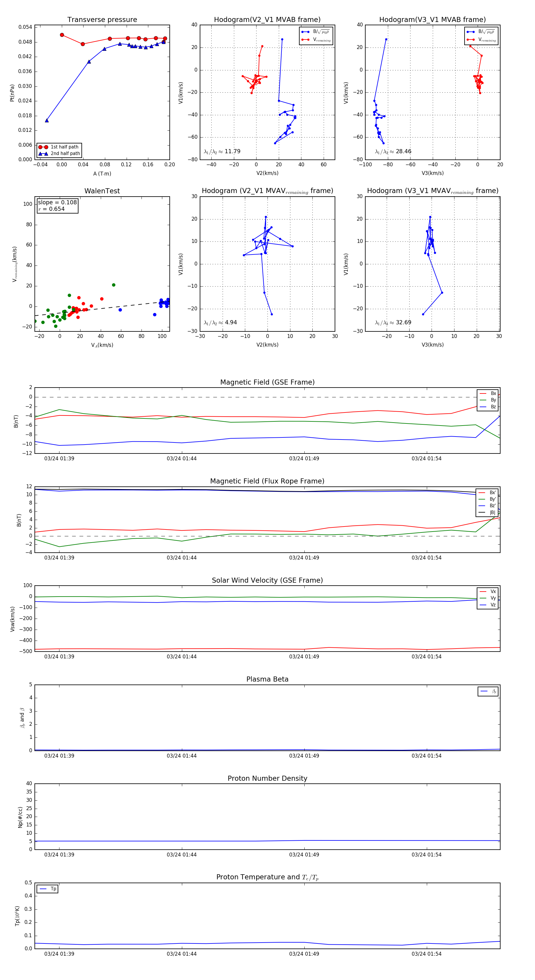
Task: Click the 'Bz' legend entry in GSE plot
Action: [x=488, y=407]
